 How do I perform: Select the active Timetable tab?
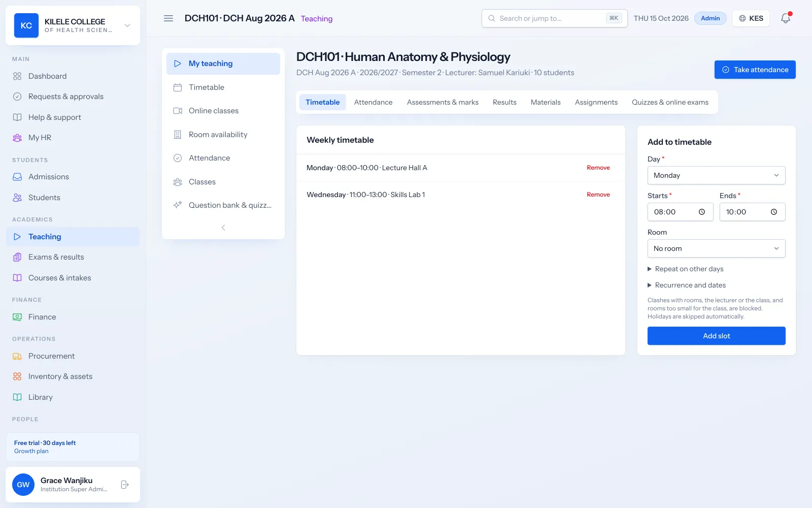click(322, 102)
